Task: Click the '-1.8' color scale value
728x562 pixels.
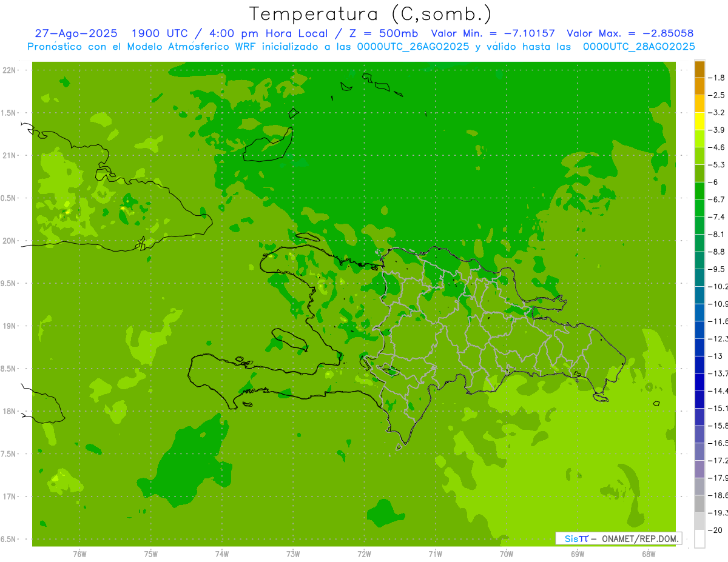Action: (716, 78)
